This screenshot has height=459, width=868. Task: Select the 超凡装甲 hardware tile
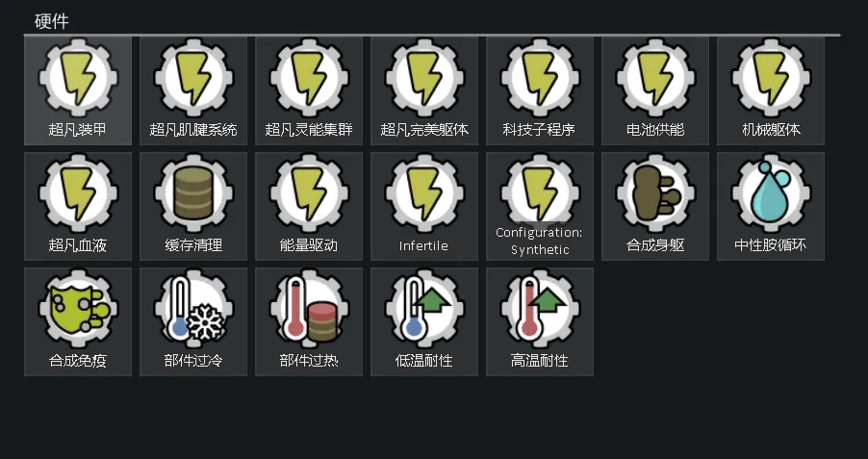point(78,90)
